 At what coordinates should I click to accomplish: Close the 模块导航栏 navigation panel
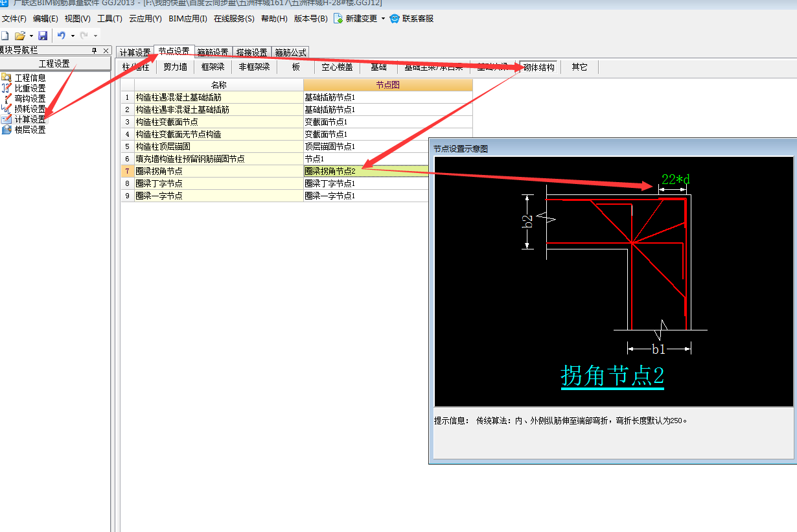[x=106, y=51]
